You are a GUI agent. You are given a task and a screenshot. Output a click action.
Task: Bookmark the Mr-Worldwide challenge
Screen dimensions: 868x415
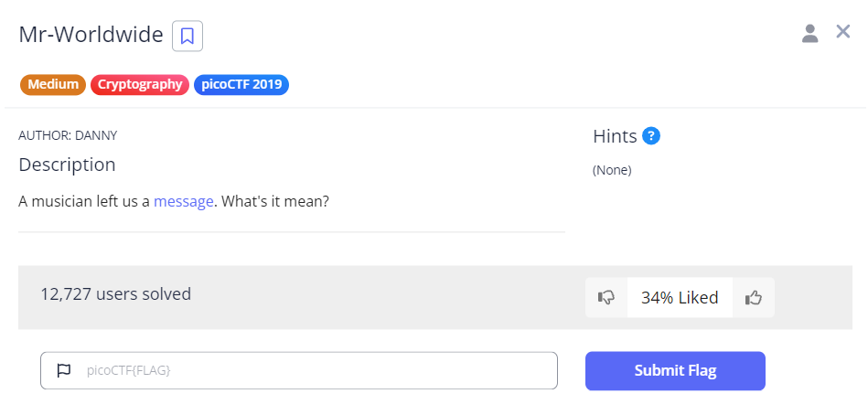[x=188, y=36]
